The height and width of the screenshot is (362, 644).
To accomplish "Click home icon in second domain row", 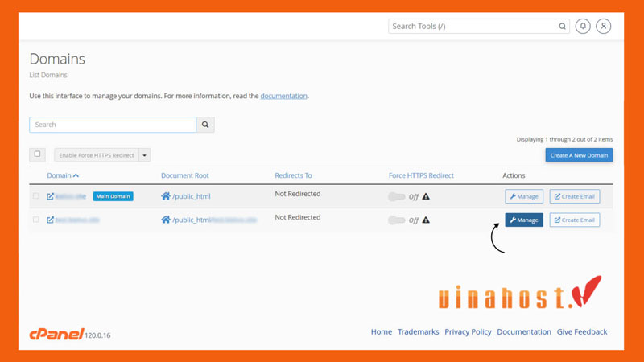I will [166, 220].
